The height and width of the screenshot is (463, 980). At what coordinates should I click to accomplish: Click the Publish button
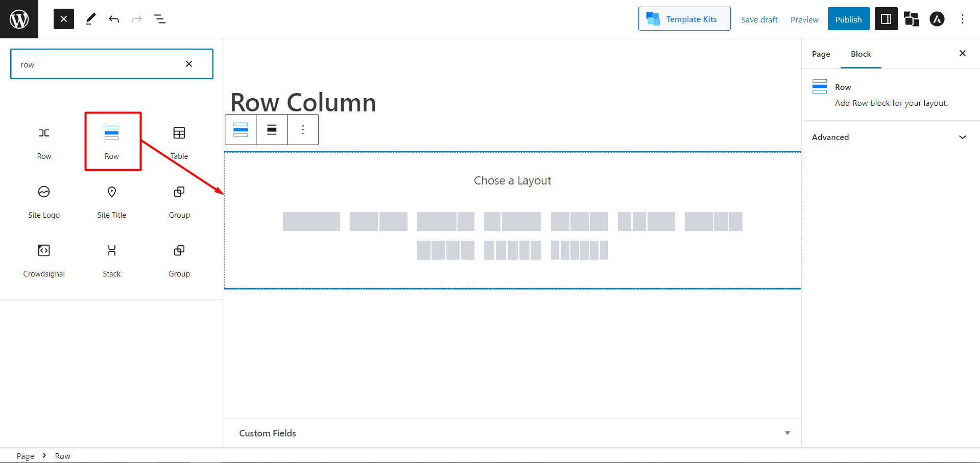(x=848, y=19)
